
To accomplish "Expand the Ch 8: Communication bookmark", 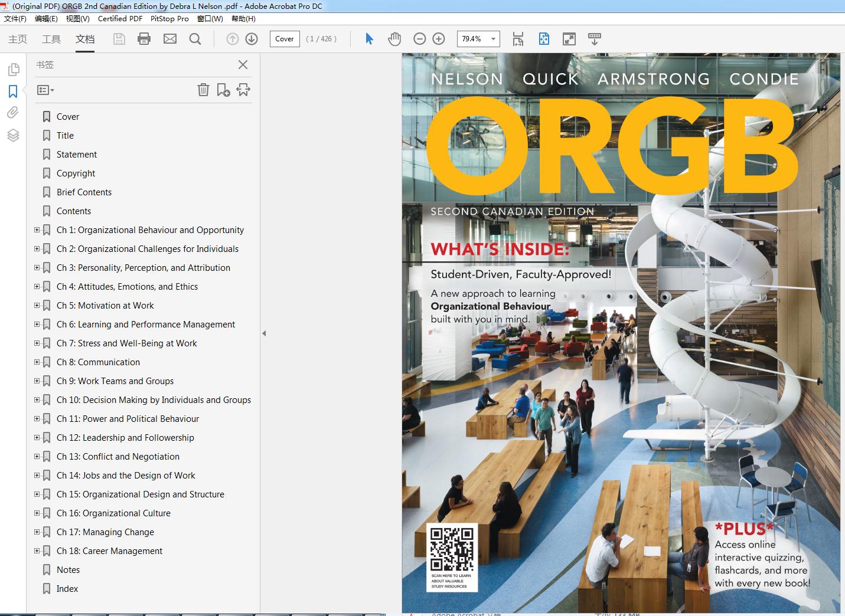I will tap(37, 362).
